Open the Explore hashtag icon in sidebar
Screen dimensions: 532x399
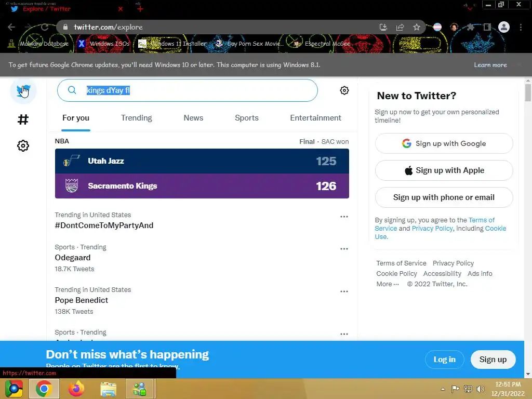pos(23,119)
